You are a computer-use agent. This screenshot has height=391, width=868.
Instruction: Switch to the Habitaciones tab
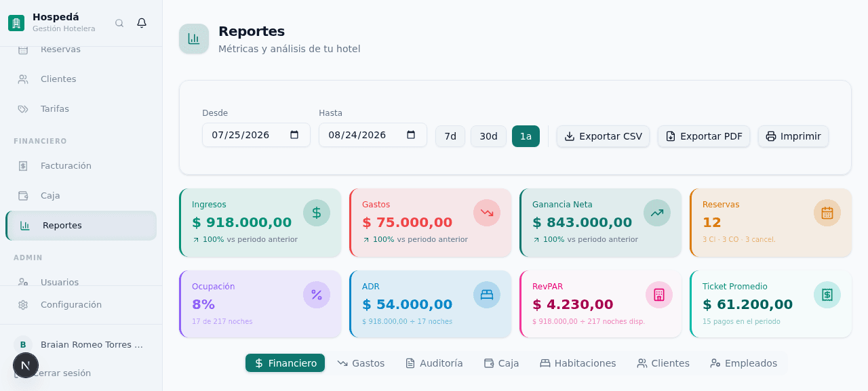point(578,363)
